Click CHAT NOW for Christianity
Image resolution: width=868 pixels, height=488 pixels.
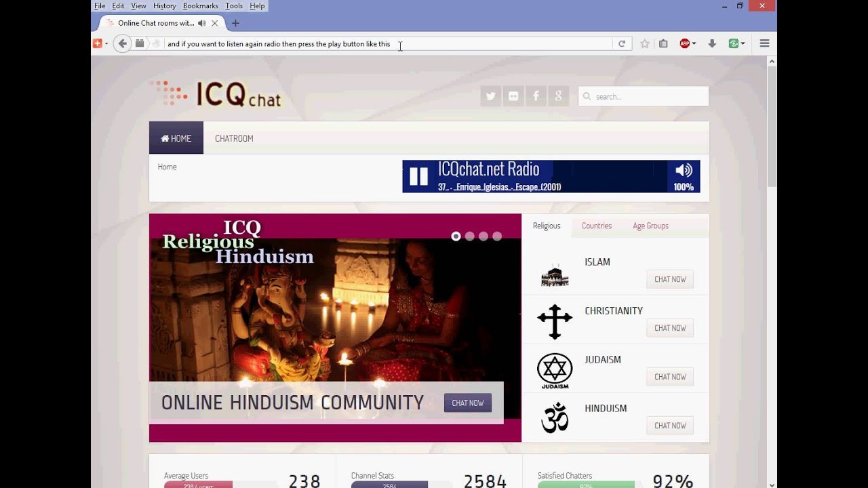click(x=670, y=328)
